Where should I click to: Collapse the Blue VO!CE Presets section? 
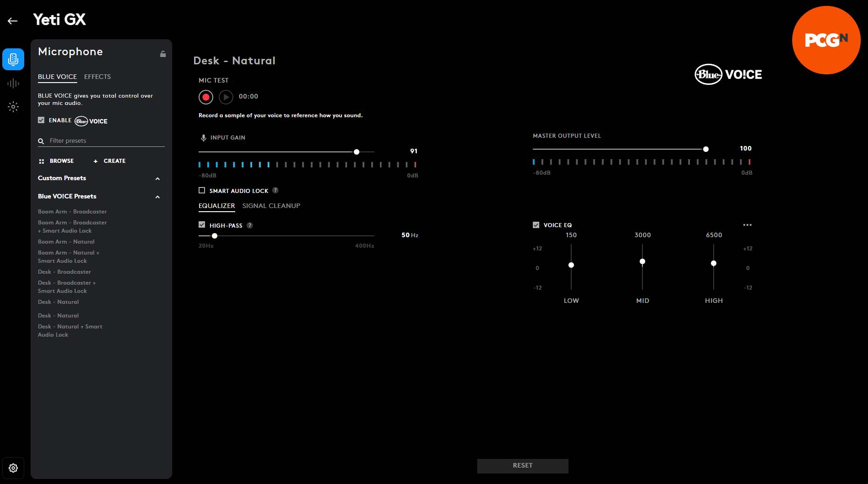tap(158, 197)
